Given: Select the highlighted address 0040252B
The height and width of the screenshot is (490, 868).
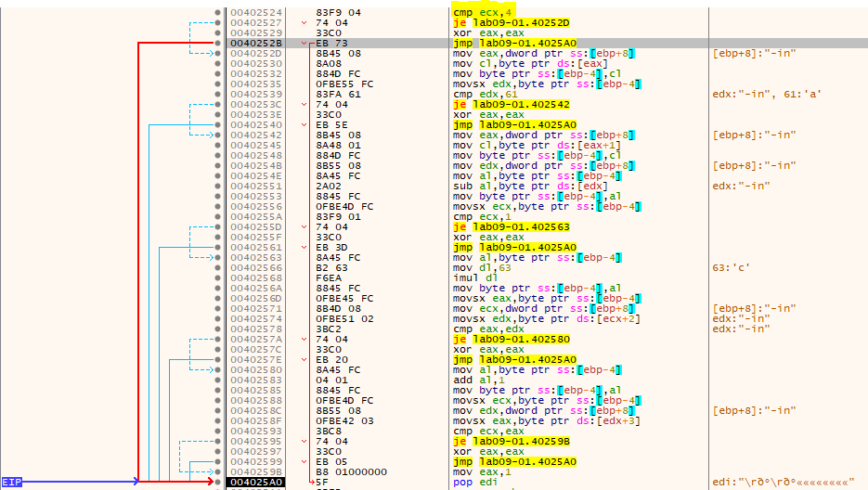Looking at the screenshot, I should pos(256,44).
